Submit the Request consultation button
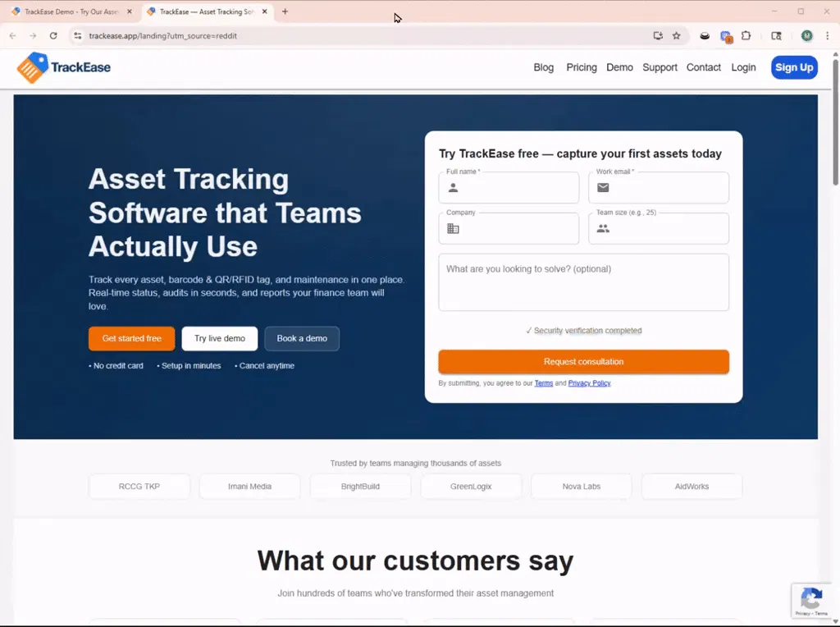The image size is (840, 627). pos(583,362)
